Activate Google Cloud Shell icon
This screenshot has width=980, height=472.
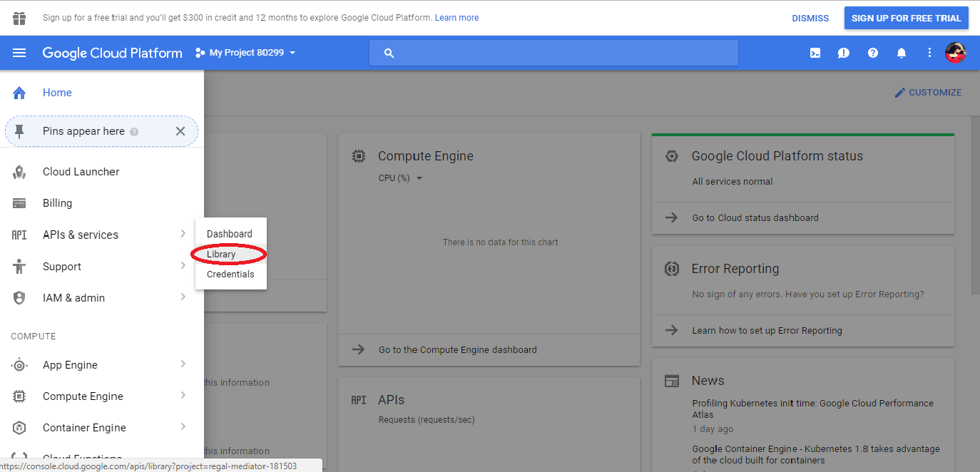tap(815, 53)
